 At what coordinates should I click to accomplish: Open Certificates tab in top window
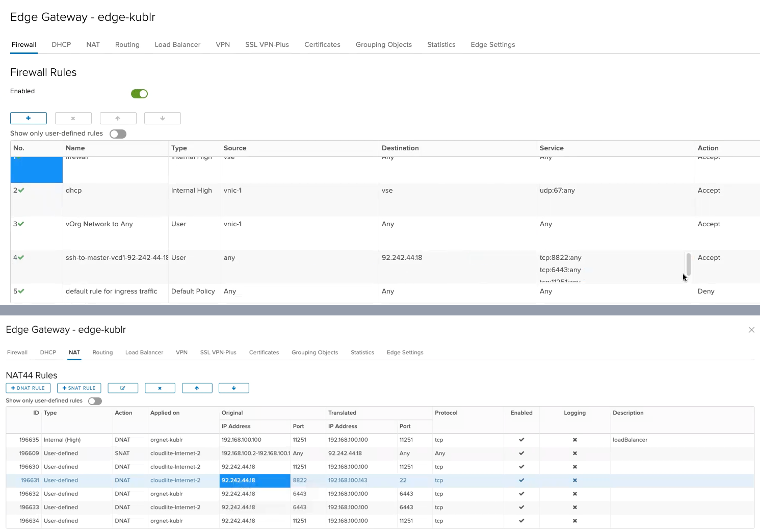pos(322,45)
